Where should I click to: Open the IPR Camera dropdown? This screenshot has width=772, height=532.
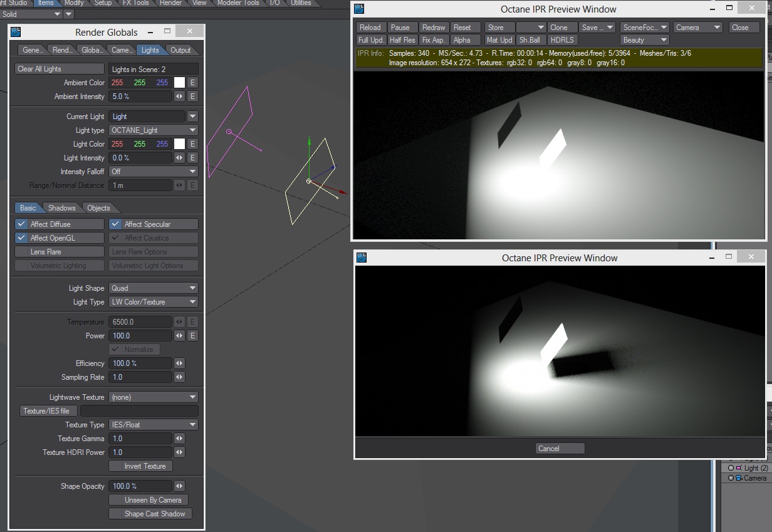pos(698,28)
